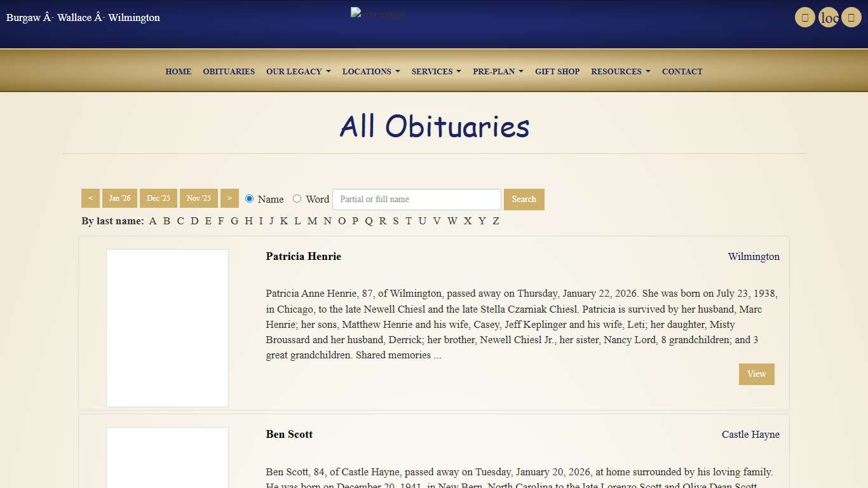868x488 pixels.
Task: Click the circular "loc" location icon in header
Action: (x=828, y=17)
